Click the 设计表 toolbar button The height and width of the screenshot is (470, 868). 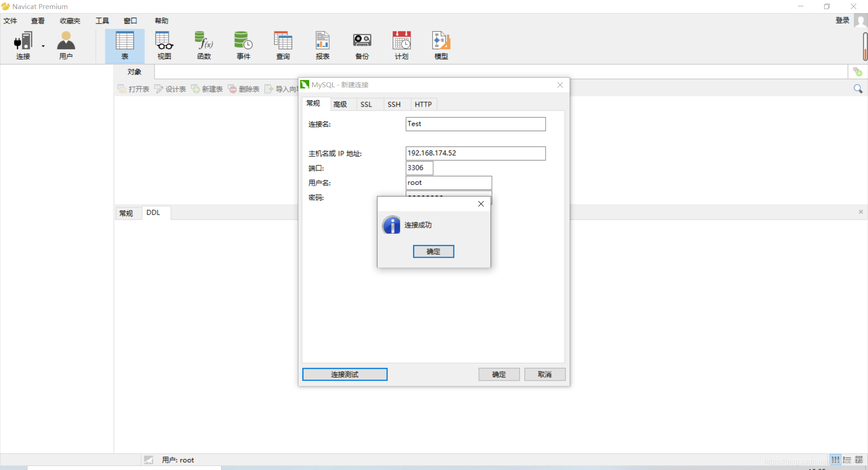(x=170, y=89)
